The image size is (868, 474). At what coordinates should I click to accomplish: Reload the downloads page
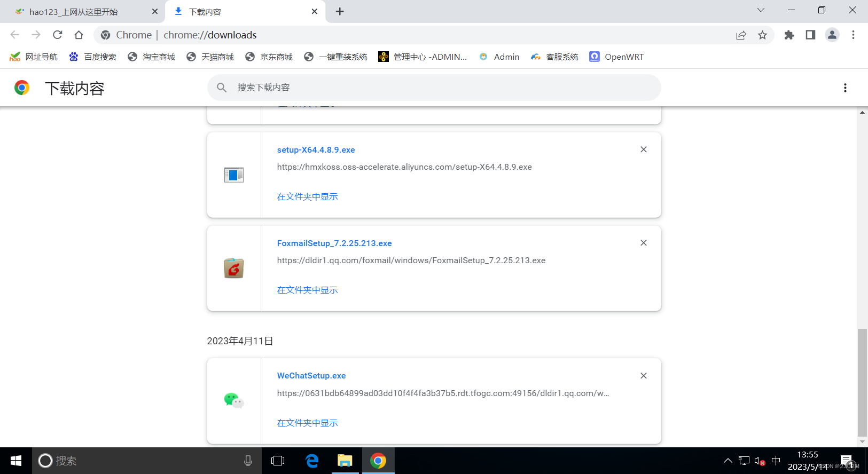tap(57, 35)
